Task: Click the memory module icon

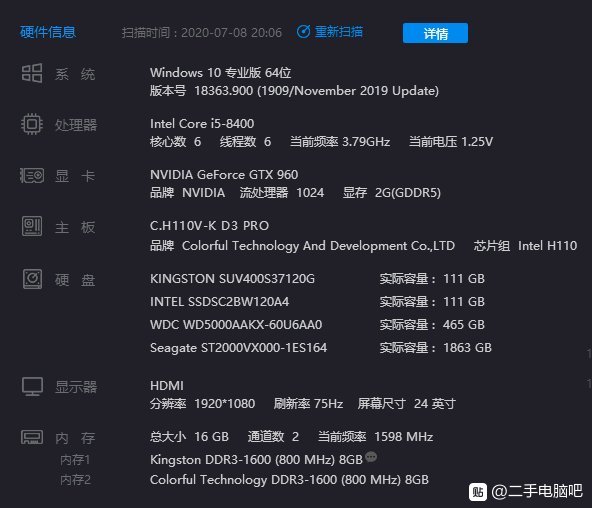Action: [x=32, y=437]
